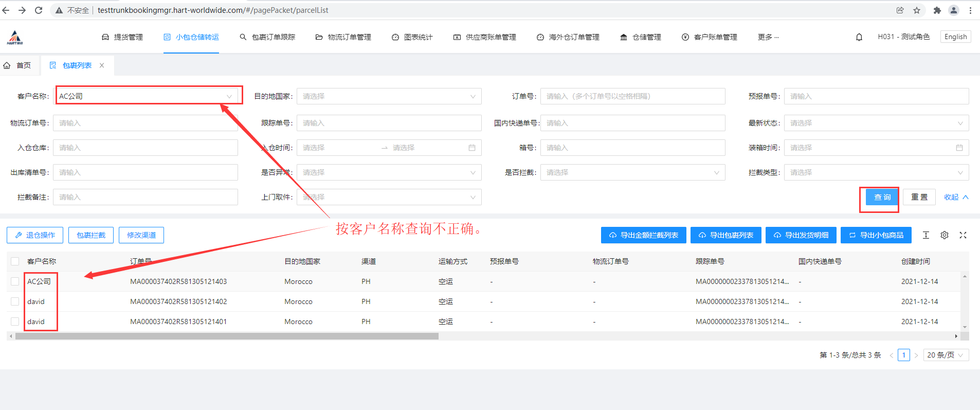The height and width of the screenshot is (410, 980).
Task: Switch to the 首页 tab
Action: coord(17,65)
